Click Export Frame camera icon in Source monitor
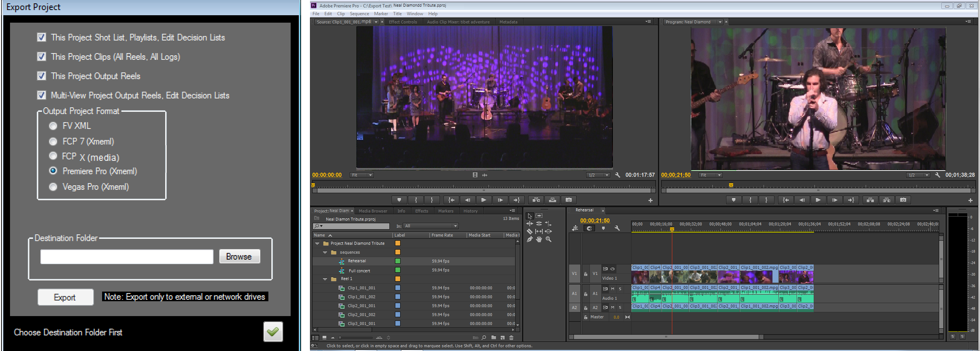Viewport: 980px width, 351px height. click(x=568, y=200)
